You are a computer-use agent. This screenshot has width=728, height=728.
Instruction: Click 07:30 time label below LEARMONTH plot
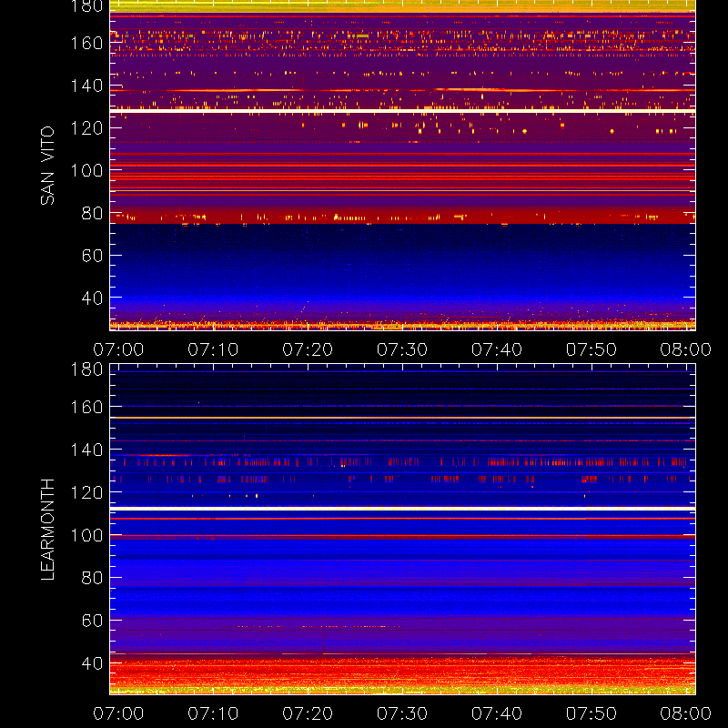(x=402, y=713)
